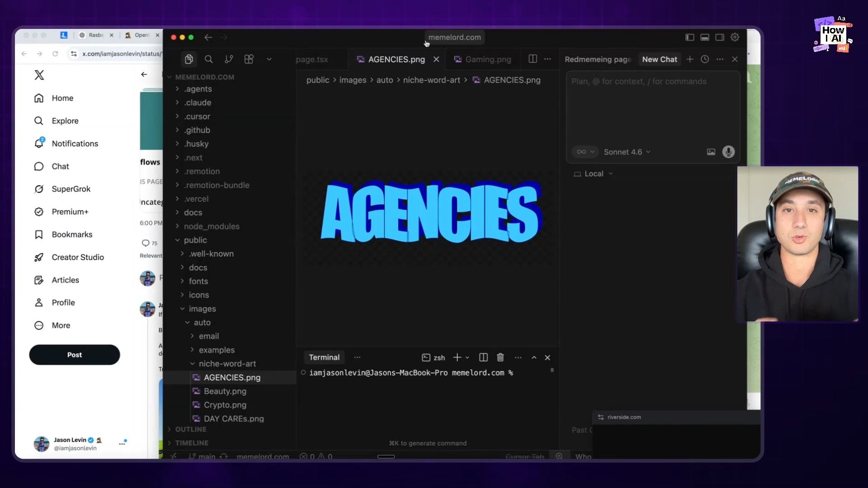Expand the node_modules folder
The height and width of the screenshot is (488, 868).
coord(229,226)
